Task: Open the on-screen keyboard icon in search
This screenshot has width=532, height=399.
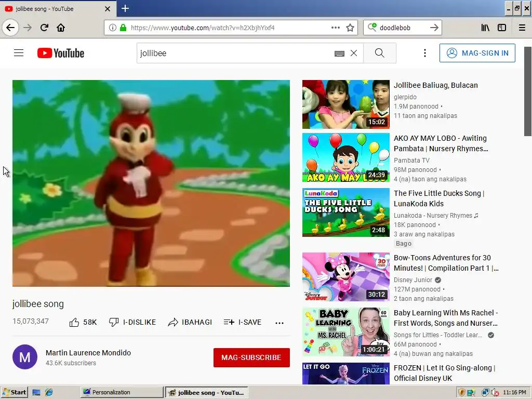Action: point(339,54)
